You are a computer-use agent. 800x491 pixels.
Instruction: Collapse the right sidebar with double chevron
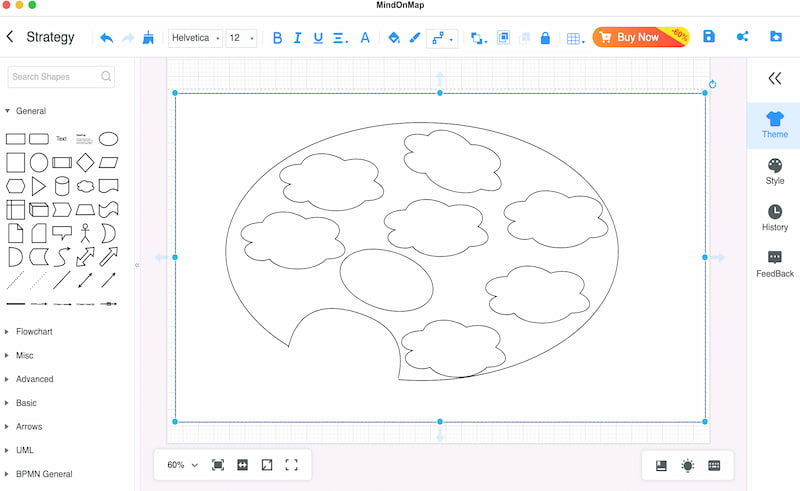(x=774, y=78)
